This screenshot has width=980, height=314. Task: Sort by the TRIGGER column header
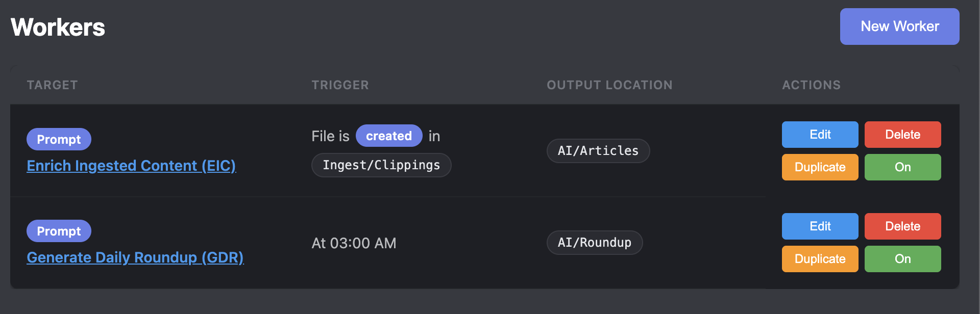point(340,85)
